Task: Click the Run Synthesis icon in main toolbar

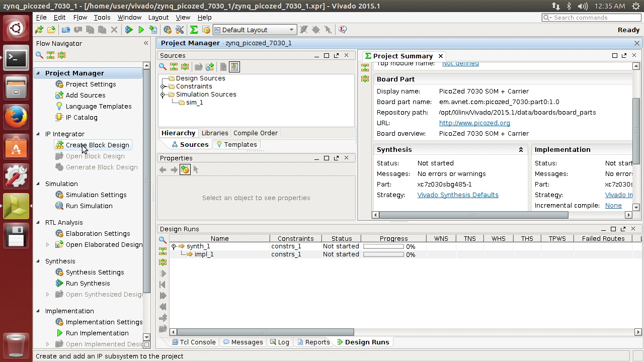Action: point(129,30)
